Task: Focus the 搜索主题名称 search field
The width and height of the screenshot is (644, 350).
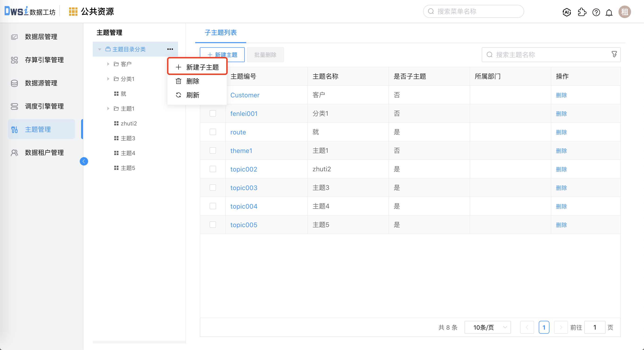Action: [x=548, y=54]
